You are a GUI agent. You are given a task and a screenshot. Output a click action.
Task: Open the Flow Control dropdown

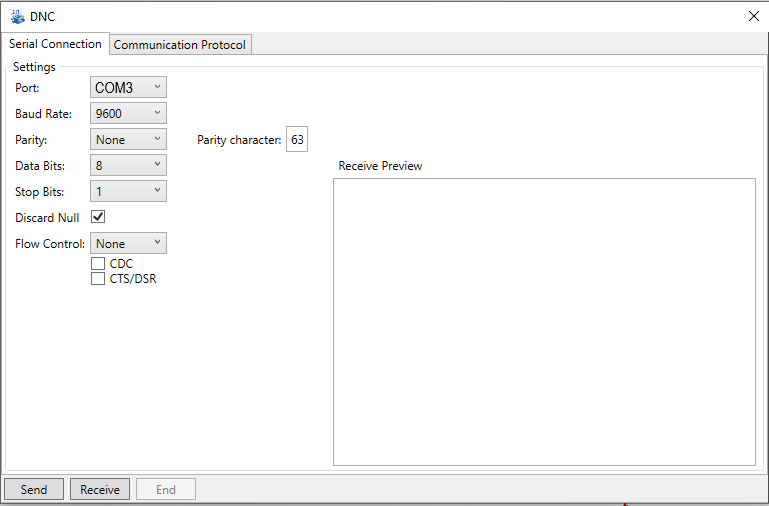coord(128,243)
